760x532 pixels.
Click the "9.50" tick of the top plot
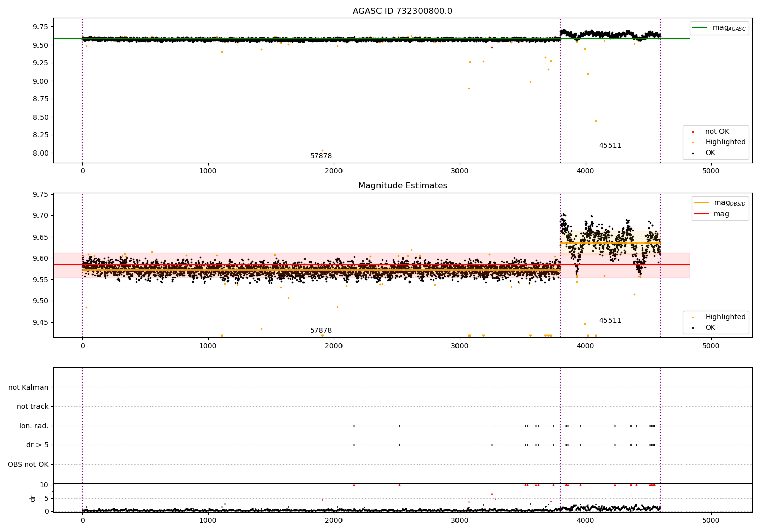coord(42,45)
